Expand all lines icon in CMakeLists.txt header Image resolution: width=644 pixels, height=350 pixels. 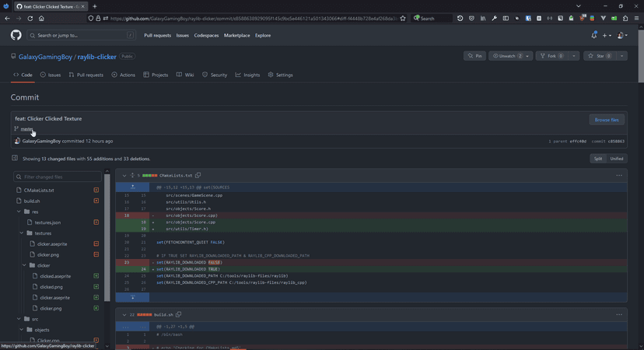(133, 176)
